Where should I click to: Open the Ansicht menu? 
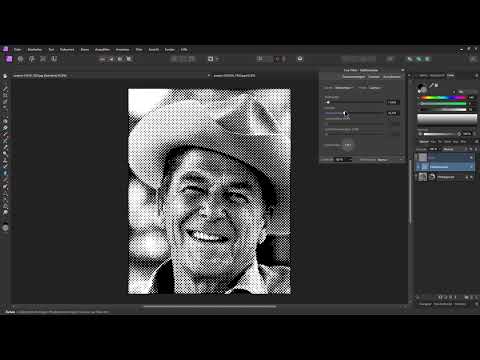(x=154, y=50)
